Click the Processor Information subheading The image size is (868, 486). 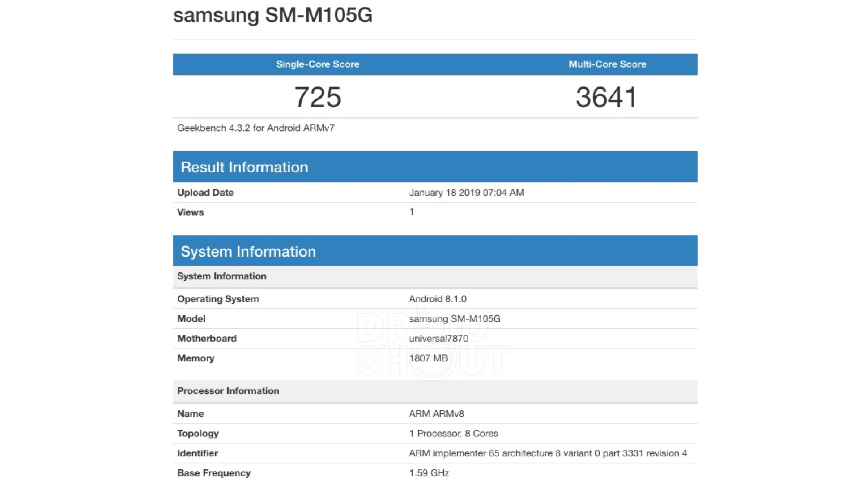tap(228, 391)
